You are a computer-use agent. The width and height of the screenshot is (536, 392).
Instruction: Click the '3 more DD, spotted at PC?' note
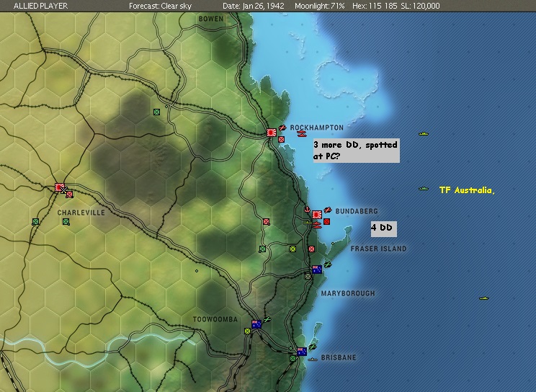click(x=356, y=151)
